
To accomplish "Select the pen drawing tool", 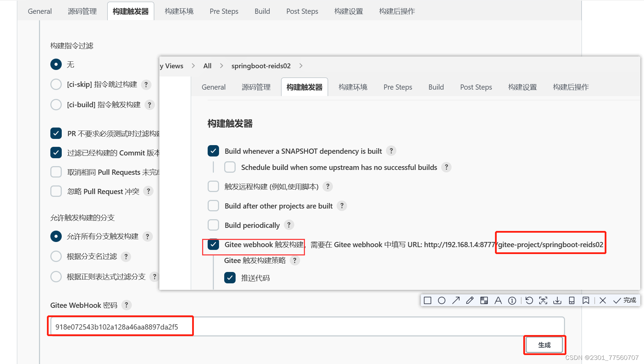I will (469, 300).
